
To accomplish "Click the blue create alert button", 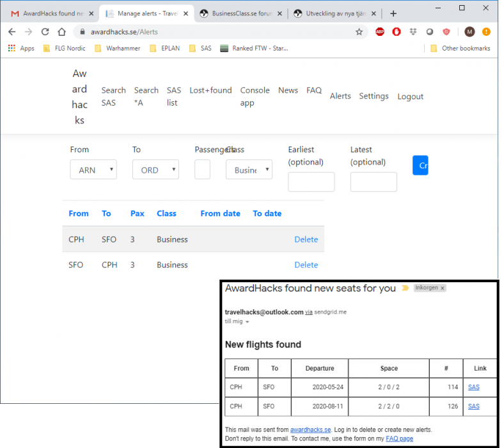I will coord(420,165).
